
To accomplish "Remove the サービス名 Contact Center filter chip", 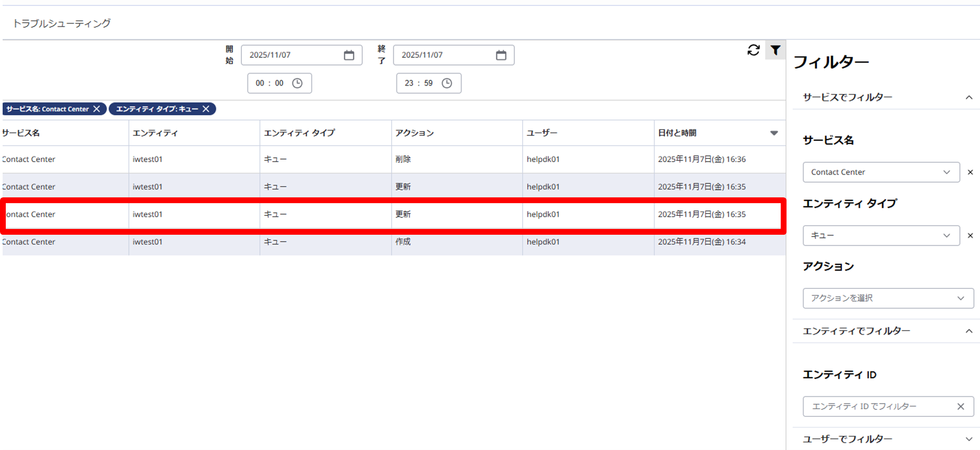I will pos(97,109).
